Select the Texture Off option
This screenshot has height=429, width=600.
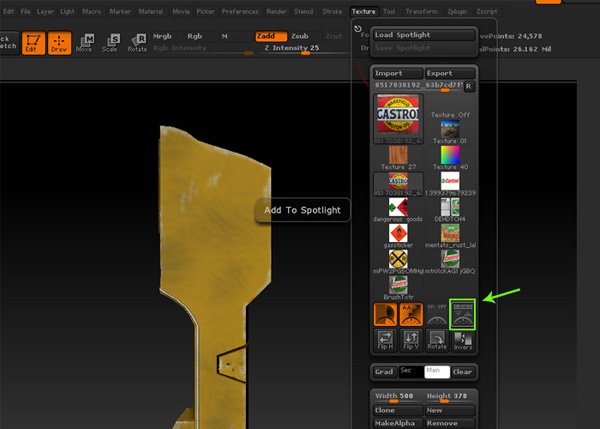[450, 114]
